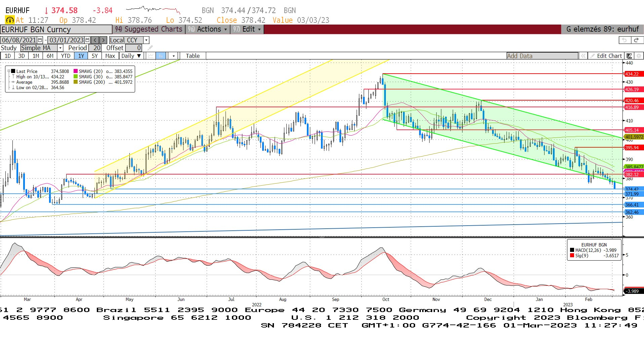Focus EURHUF BGN Curncy security field

point(56,30)
